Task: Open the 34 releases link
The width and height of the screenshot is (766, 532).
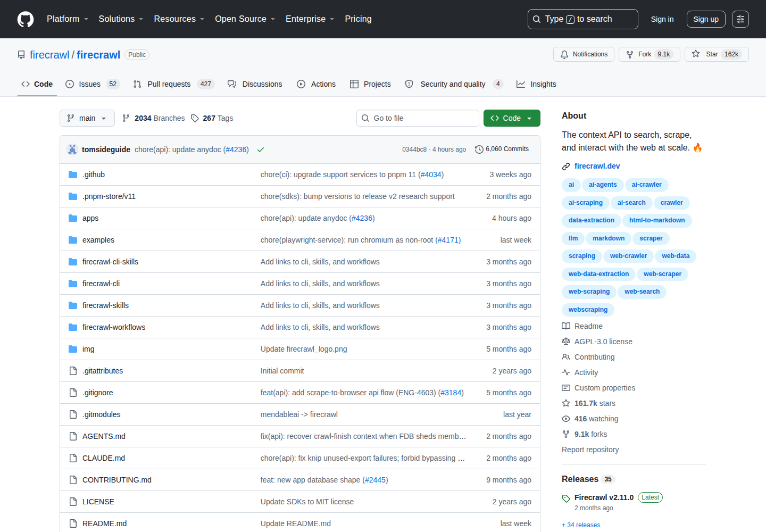Action: pyautogui.click(x=581, y=525)
